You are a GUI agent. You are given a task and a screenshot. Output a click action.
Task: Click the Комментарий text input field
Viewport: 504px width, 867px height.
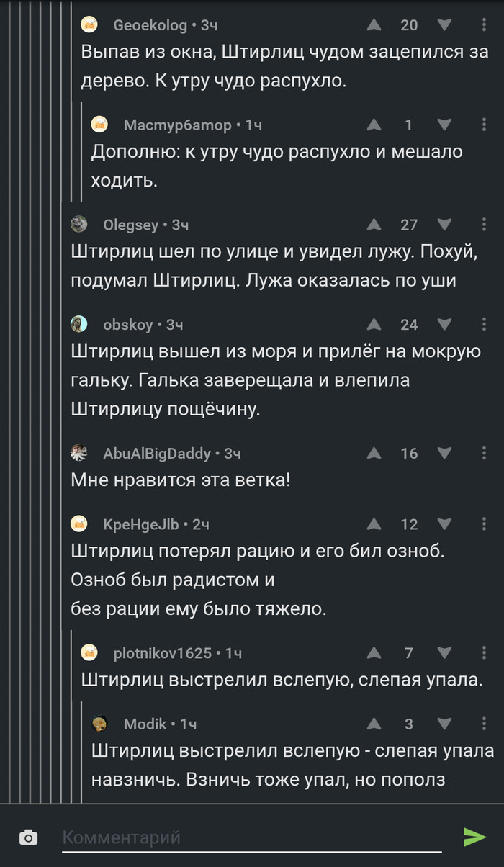coord(252,837)
